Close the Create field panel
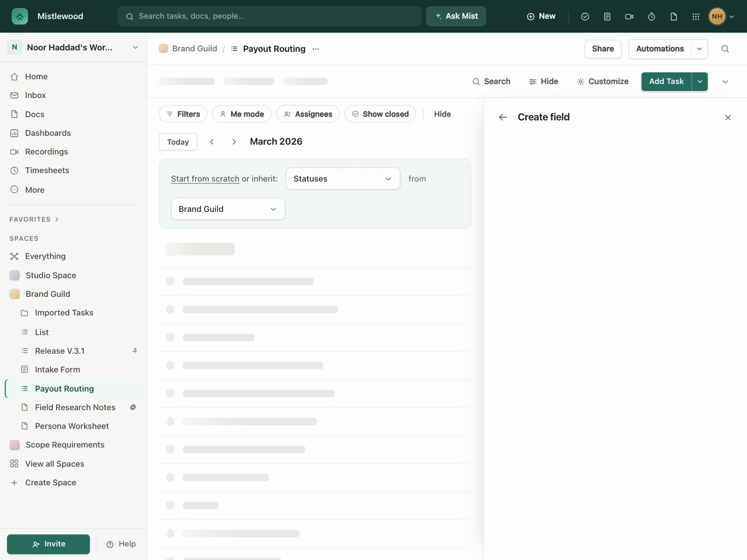This screenshot has height=560, width=747. (728, 118)
